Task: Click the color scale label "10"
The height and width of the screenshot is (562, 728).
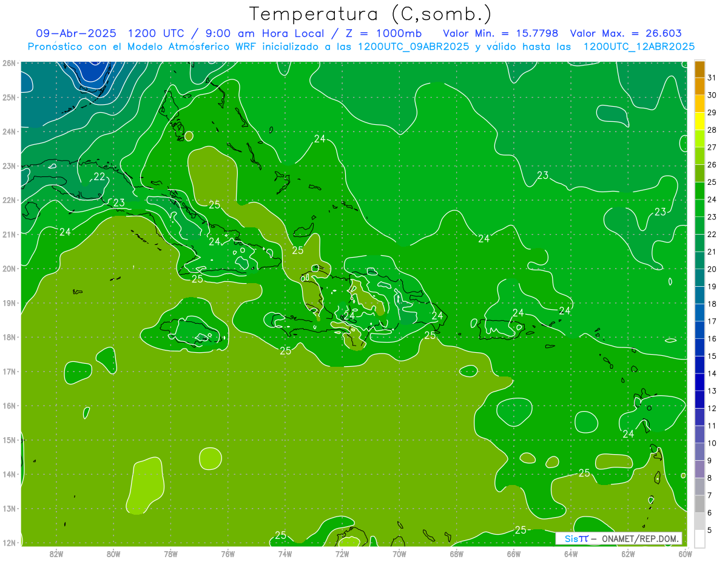Action: (x=712, y=443)
